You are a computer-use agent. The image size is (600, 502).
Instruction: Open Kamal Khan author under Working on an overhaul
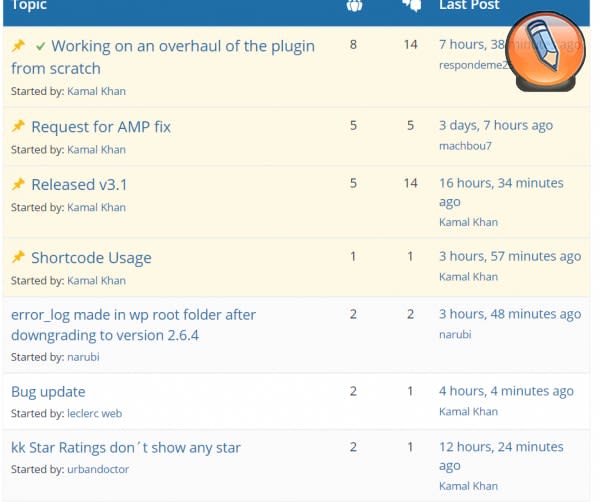coord(96,91)
